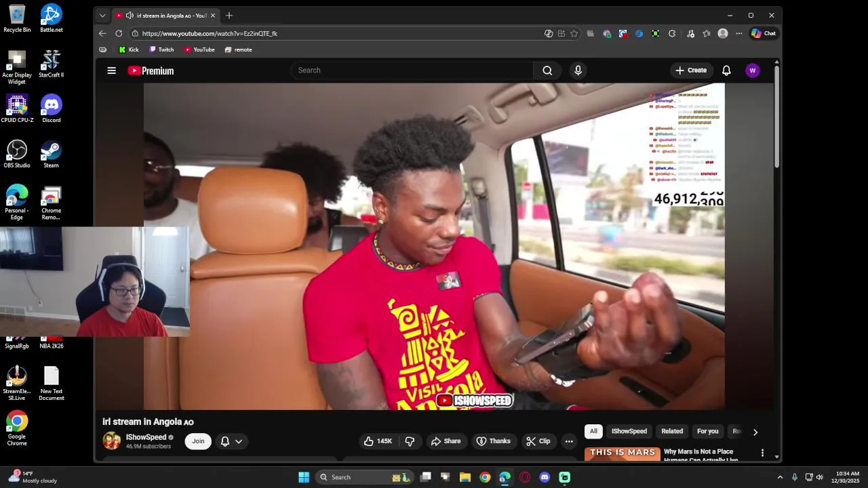The image size is (868, 488).
Task: Open StarCraft II desktop shortcut
Action: tap(51, 64)
